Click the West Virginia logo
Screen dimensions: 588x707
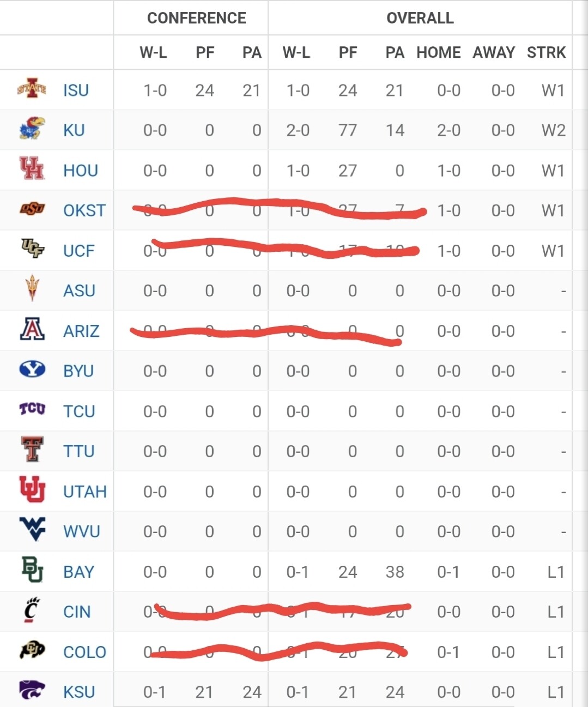coord(32,529)
